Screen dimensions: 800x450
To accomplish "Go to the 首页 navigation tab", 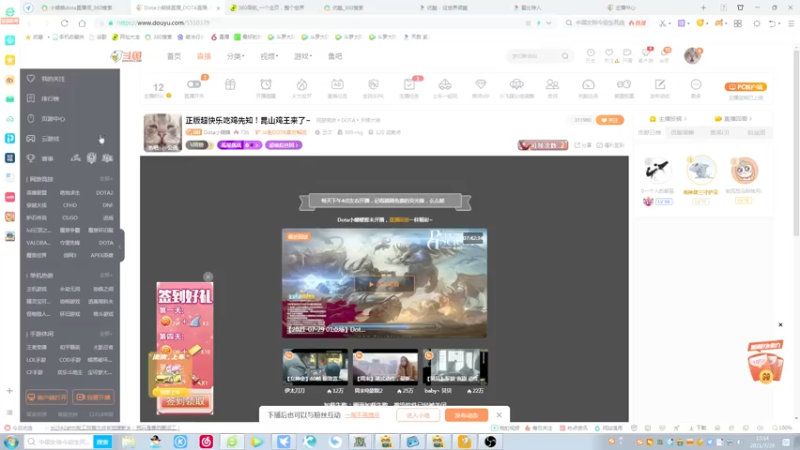I will point(173,56).
